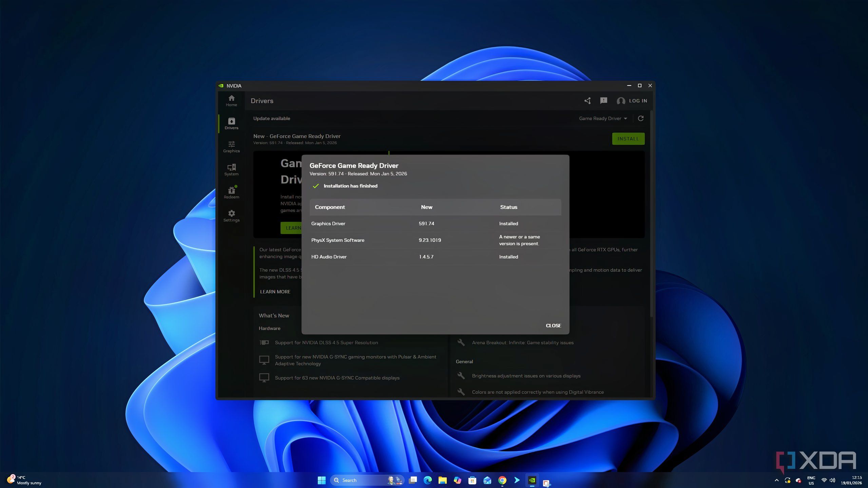Click the 'Update available' label
Viewport: 868px width, 488px height.
coord(271,118)
